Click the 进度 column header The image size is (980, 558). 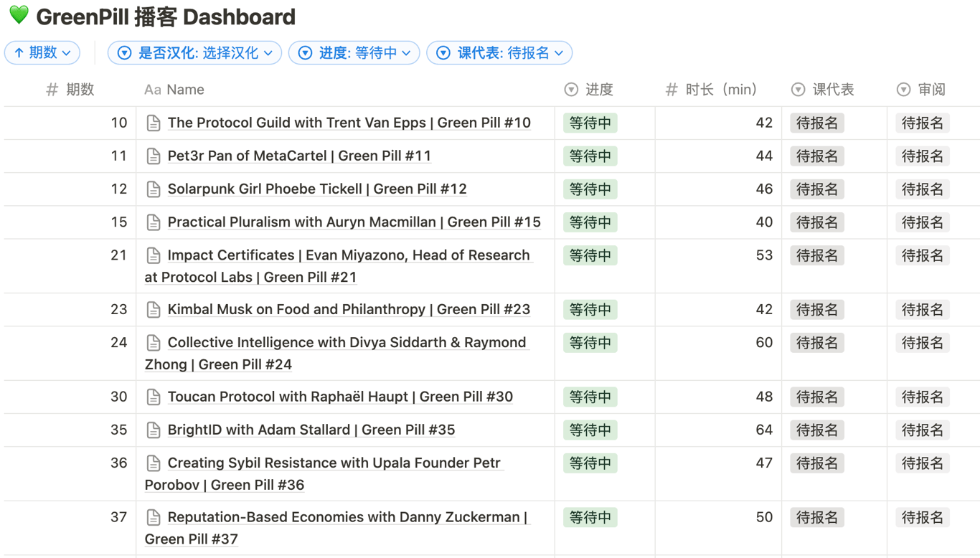click(x=589, y=90)
